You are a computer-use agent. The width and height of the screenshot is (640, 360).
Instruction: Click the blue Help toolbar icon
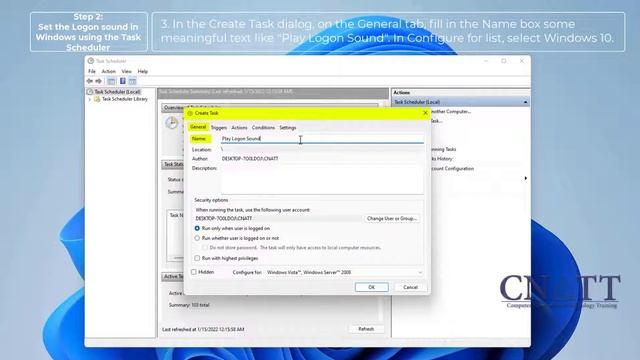[122, 81]
